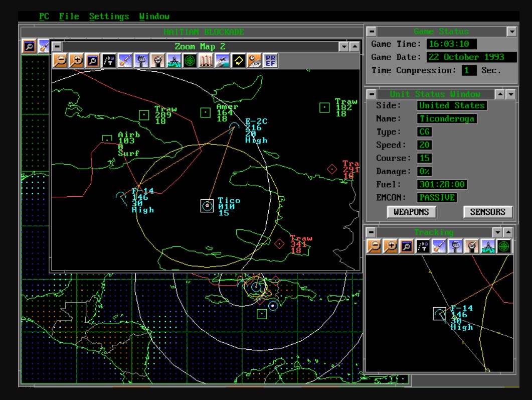Click the Side value United States
This screenshot has height=400, width=532.
452,105
